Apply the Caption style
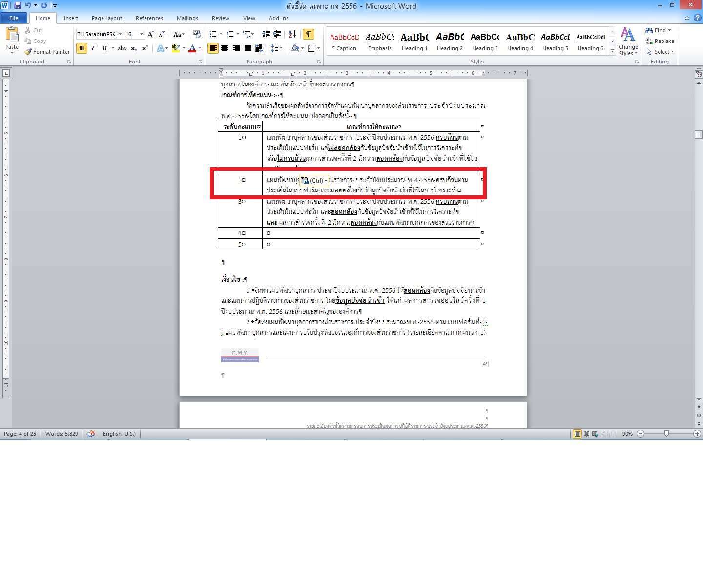Screen dimensions: 703x588 pyautogui.click(x=345, y=42)
